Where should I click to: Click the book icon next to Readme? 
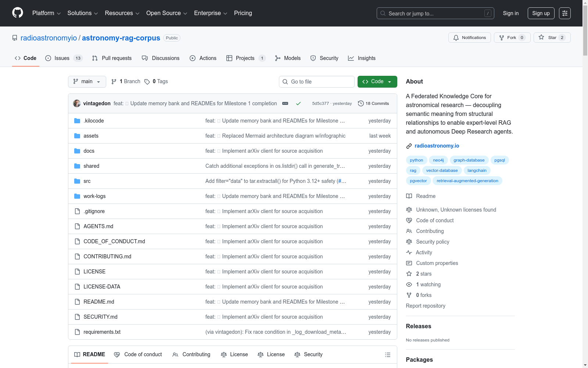409,196
